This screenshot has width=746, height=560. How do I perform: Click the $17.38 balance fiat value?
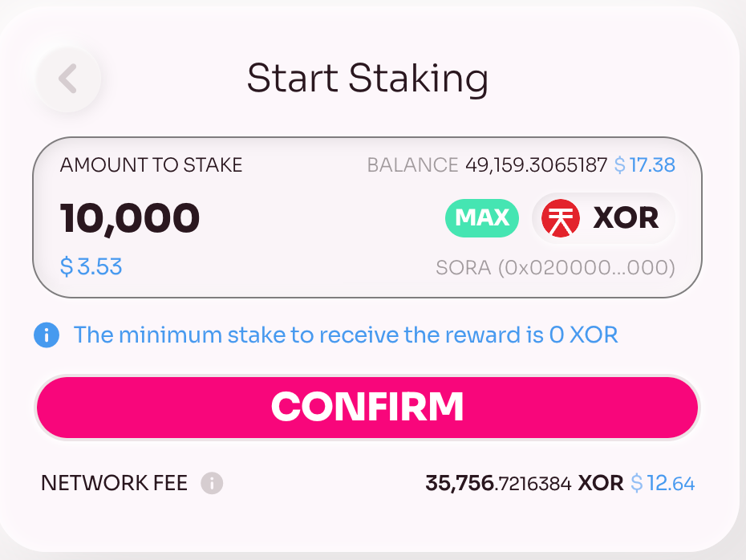click(x=645, y=165)
